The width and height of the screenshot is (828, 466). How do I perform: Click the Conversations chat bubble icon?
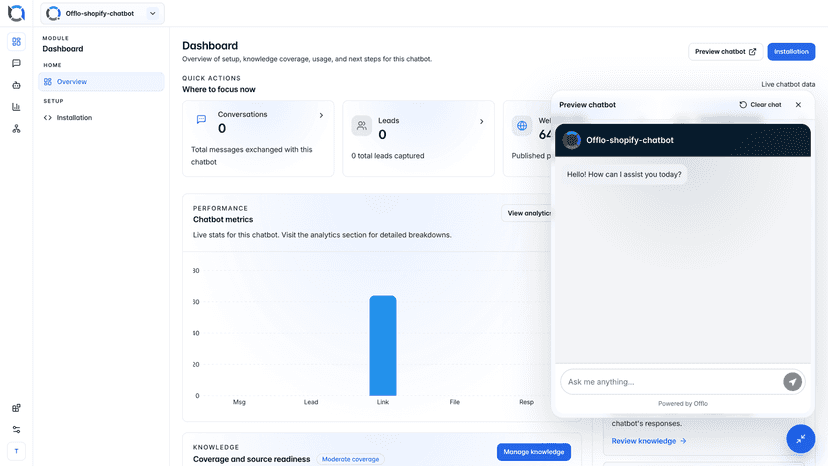[201, 119]
